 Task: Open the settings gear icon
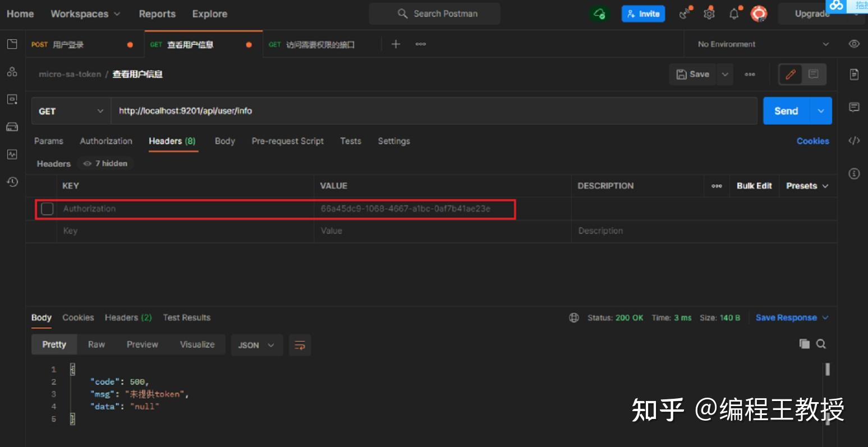[709, 14]
